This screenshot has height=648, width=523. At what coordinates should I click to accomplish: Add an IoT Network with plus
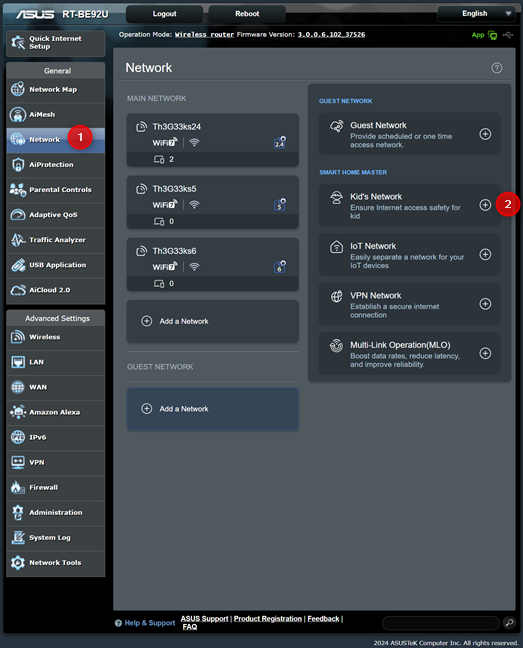pos(485,254)
